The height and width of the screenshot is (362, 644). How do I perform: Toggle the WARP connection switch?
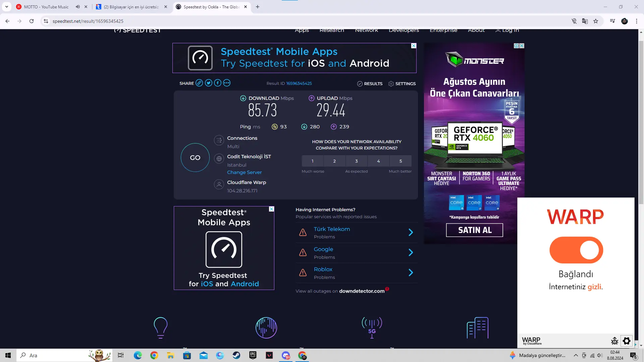point(576,250)
